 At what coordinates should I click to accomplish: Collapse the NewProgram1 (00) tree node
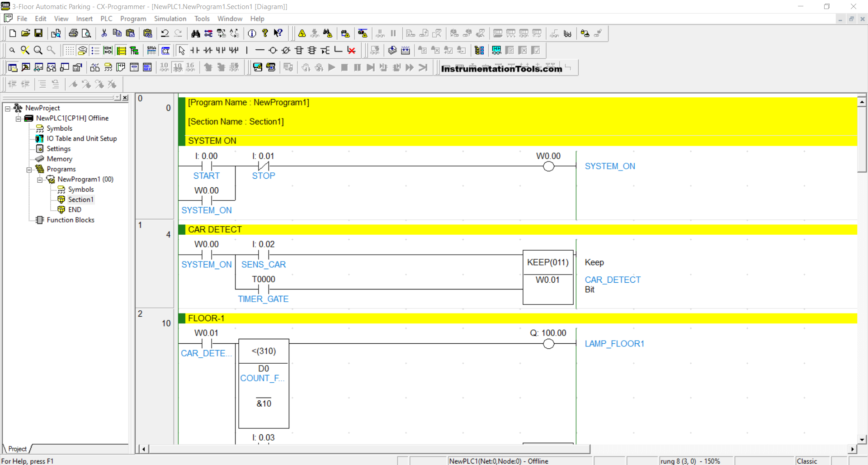(40, 180)
